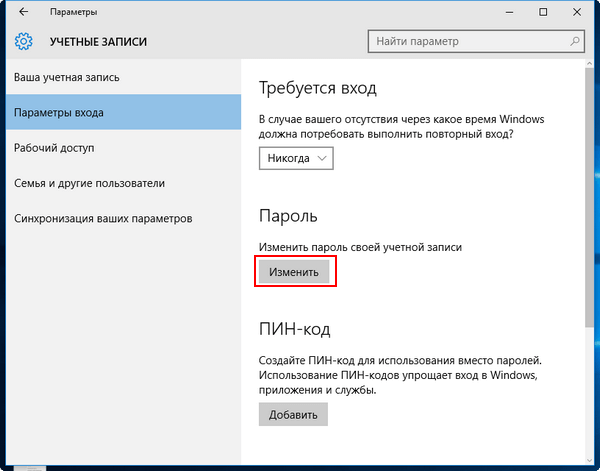Click the 'Пароль' heading

[x=288, y=216]
